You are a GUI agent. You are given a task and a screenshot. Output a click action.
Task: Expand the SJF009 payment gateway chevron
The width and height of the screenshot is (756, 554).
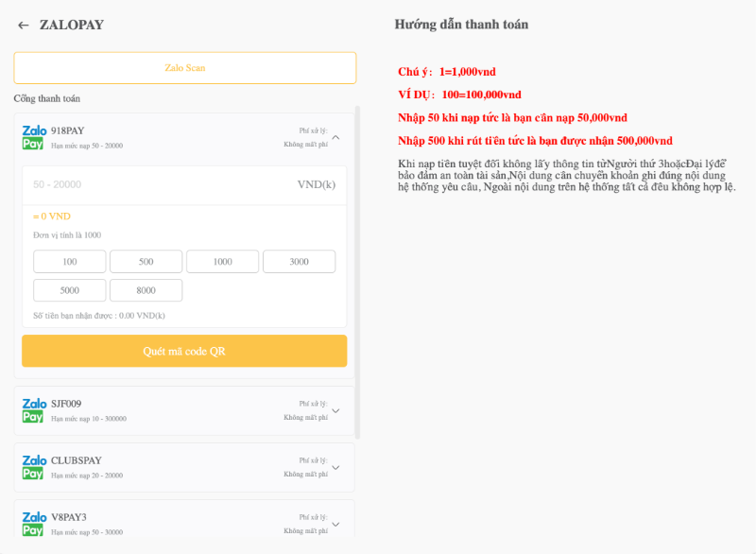pyautogui.click(x=335, y=410)
